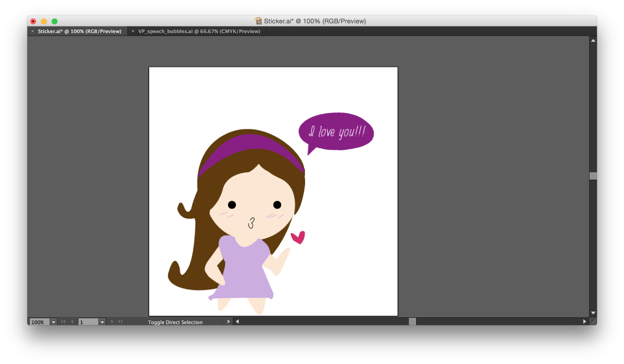Click the girl's right black eye
The image size is (624, 364).
pyautogui.click(x=277, y=205)
